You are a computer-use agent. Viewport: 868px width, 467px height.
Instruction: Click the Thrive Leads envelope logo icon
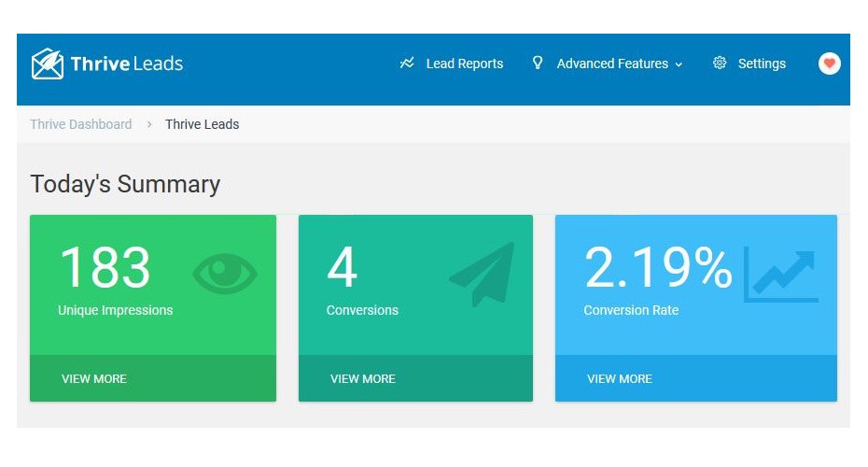coord(48,64)
